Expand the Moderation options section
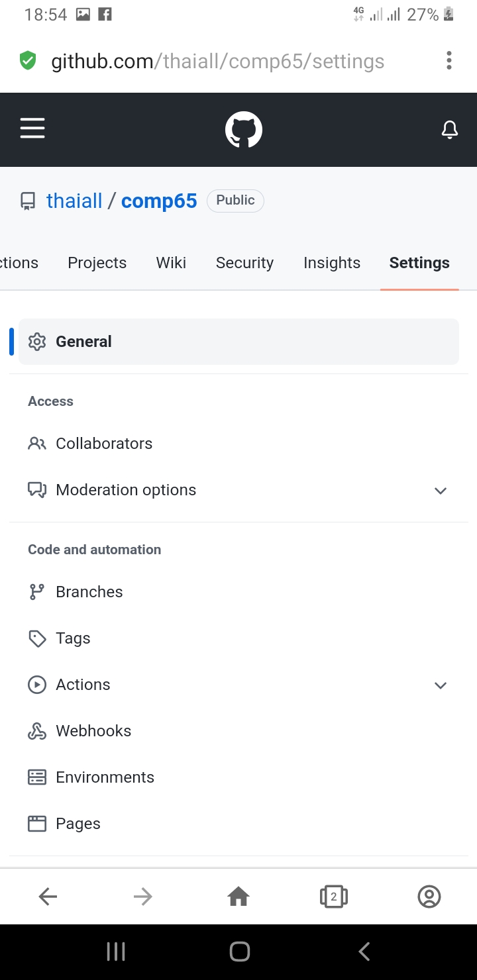Viewport: 477px width, 980px height. pos(238,490)
